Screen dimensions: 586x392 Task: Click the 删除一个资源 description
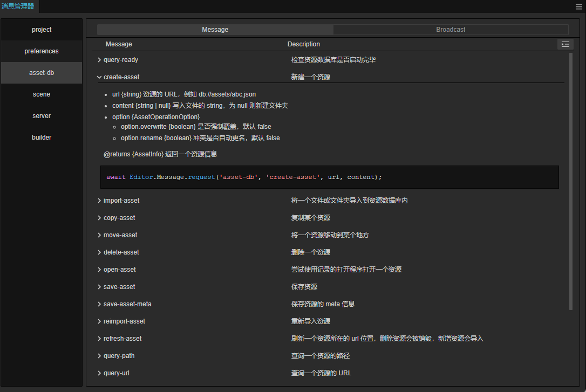[311, 252]
